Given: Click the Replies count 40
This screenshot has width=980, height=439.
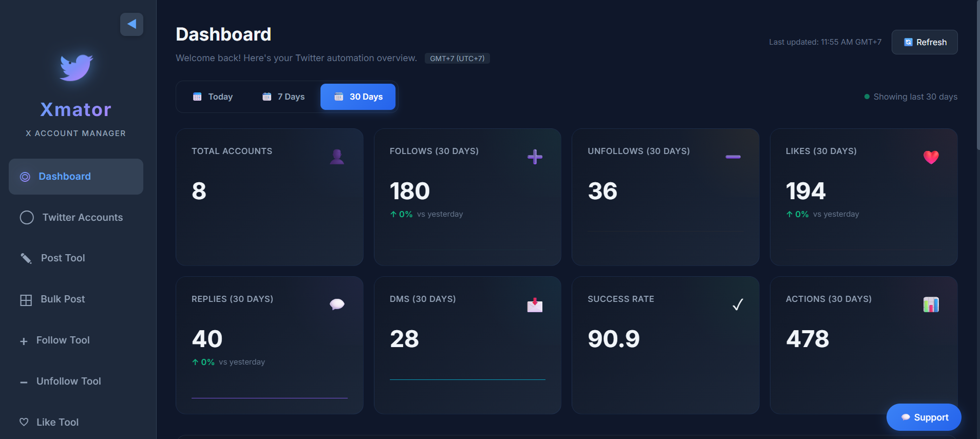Looking at the screenshot, I should 207,339.
